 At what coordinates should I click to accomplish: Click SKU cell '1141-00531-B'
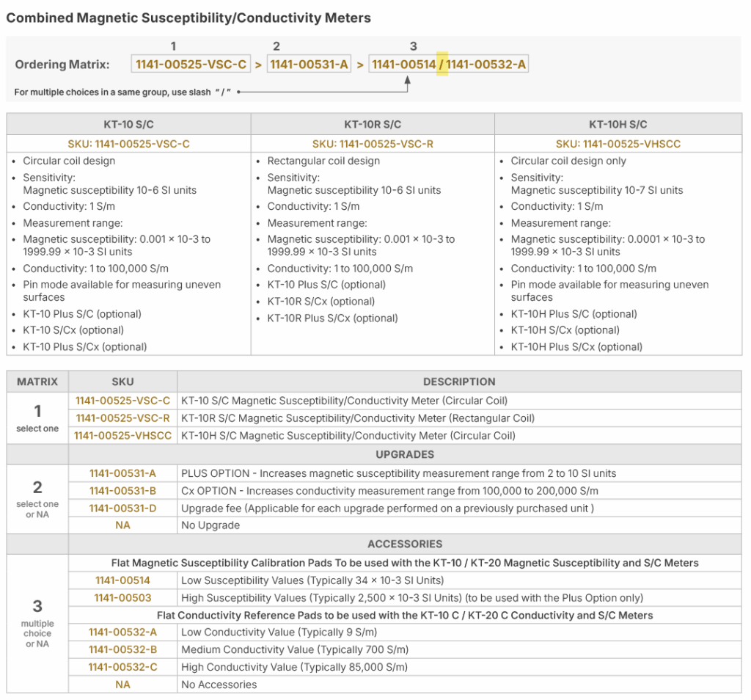122,491
